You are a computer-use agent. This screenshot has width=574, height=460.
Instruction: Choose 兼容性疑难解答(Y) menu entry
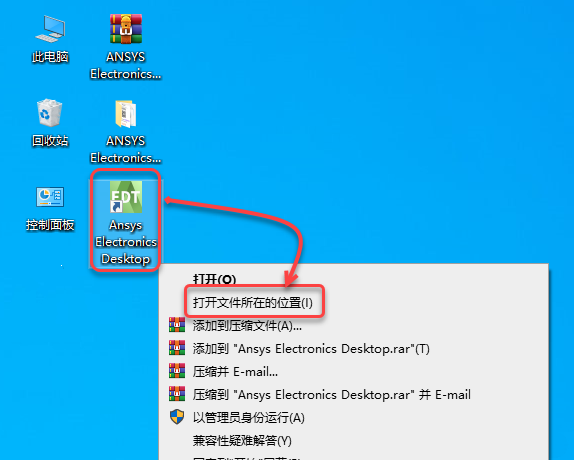tap(242, 441)
